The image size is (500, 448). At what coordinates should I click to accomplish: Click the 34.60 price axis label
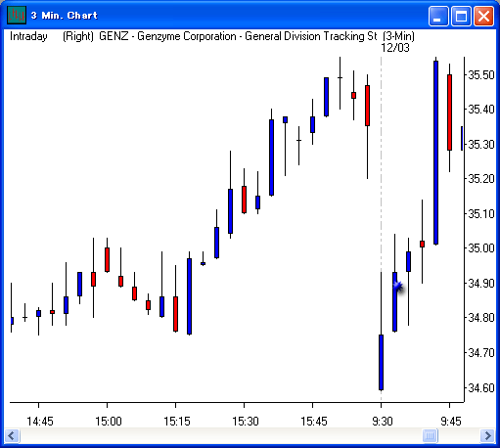point(481,388)
